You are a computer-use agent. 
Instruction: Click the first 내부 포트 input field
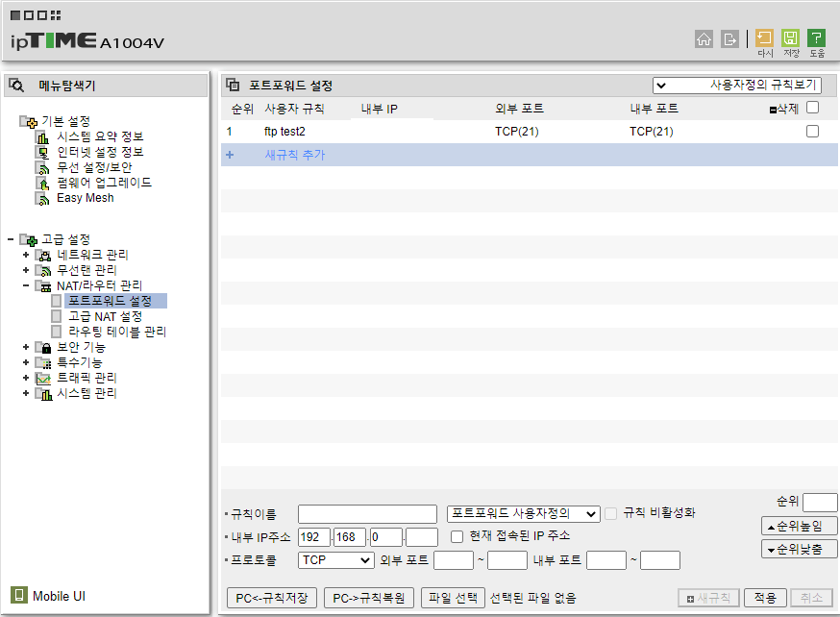606,560
